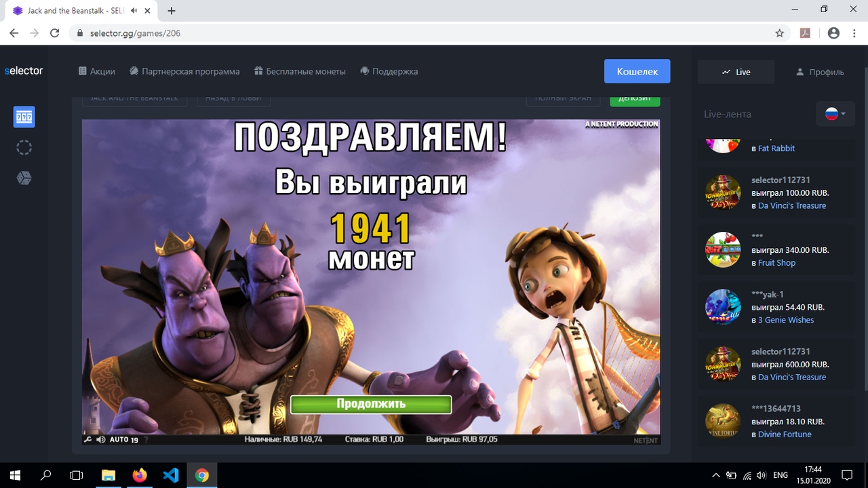Open game settings wrench icon
Viewport: 868px width, 488px height.
pyautogui.click(x=87, y=439)
